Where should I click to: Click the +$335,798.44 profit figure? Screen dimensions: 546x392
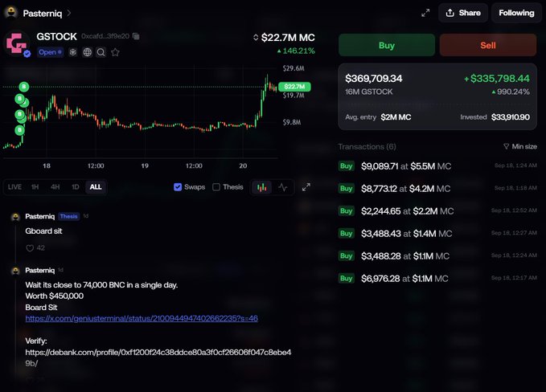[497, 79]
